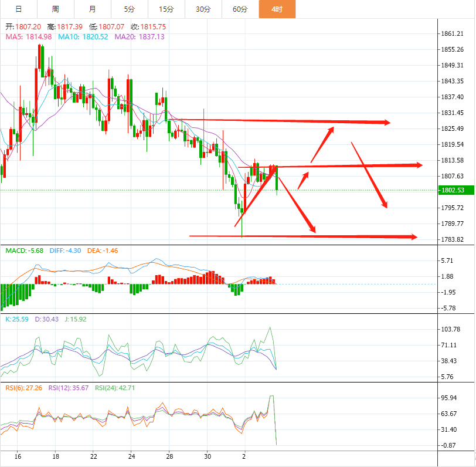Click the -5.78 MACD axis label
This screenshot has height=467, width=476.
pyautogui.click(x=447, y=308)
